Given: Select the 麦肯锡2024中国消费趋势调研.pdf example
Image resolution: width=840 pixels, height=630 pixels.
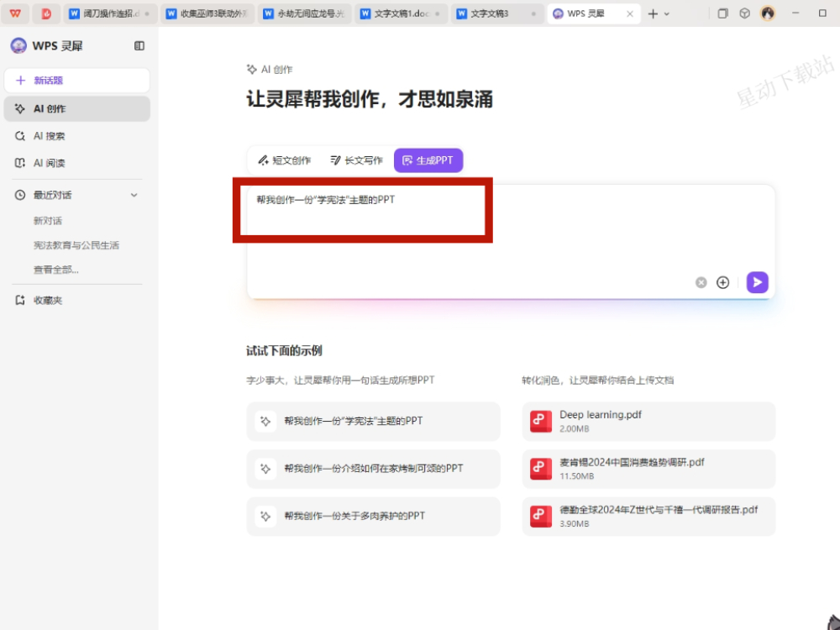Looking at the screenshot, I should [648, 469].
